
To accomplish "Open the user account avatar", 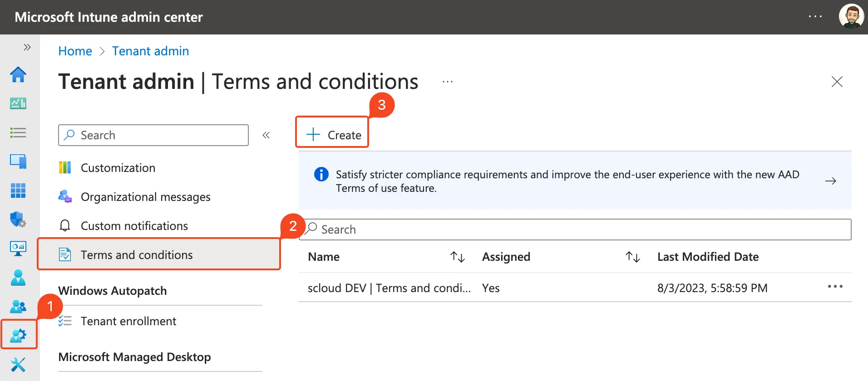I will point(851,16).
